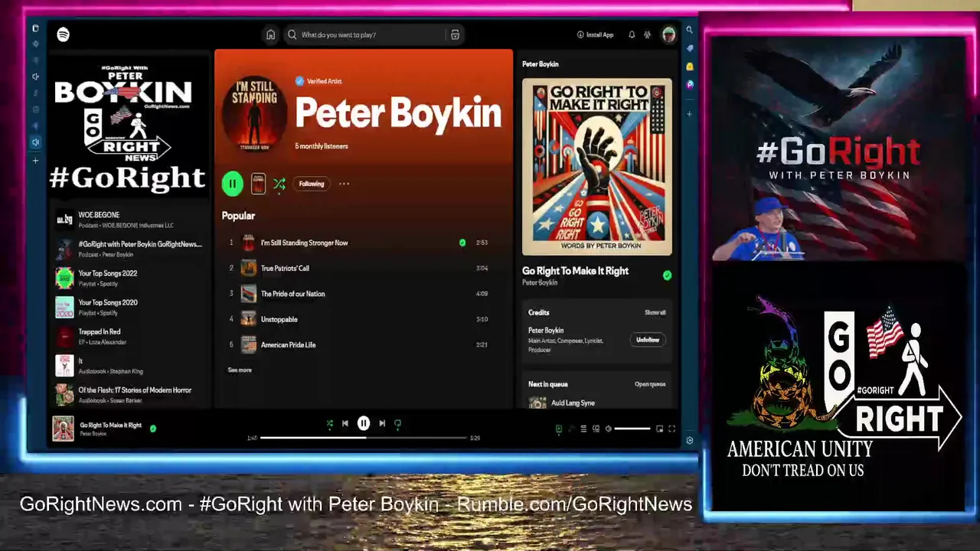Open song title in Now Playing panel
This screenshot has width=980, height=551.
[575, 271]
